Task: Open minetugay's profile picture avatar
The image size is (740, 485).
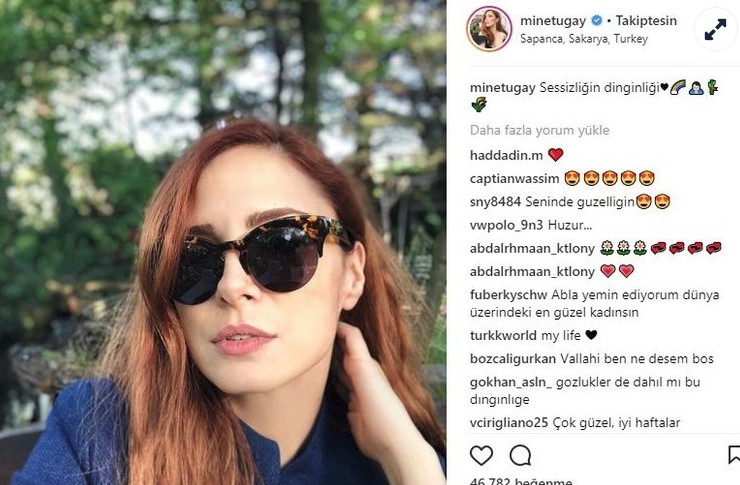Action: coord(489,28)
